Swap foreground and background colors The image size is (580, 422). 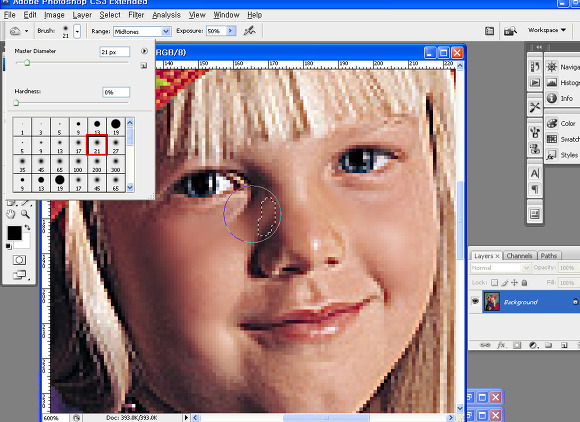[x=27, y=227]
